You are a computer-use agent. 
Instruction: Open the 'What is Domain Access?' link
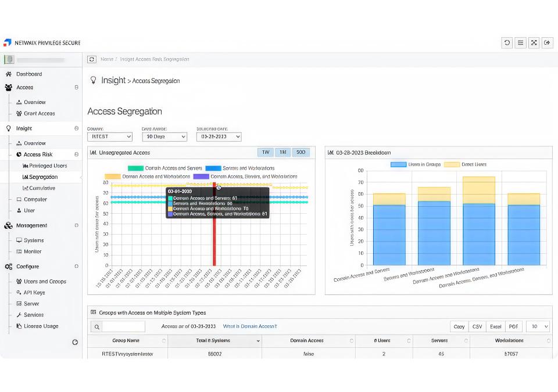[250, 326]
